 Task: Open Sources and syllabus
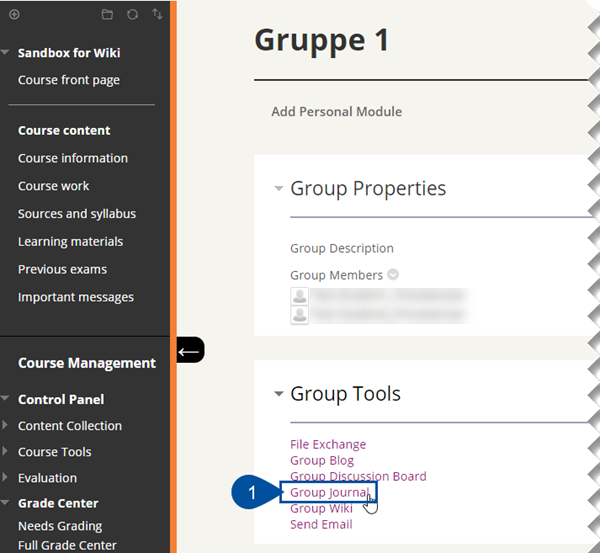77,214
